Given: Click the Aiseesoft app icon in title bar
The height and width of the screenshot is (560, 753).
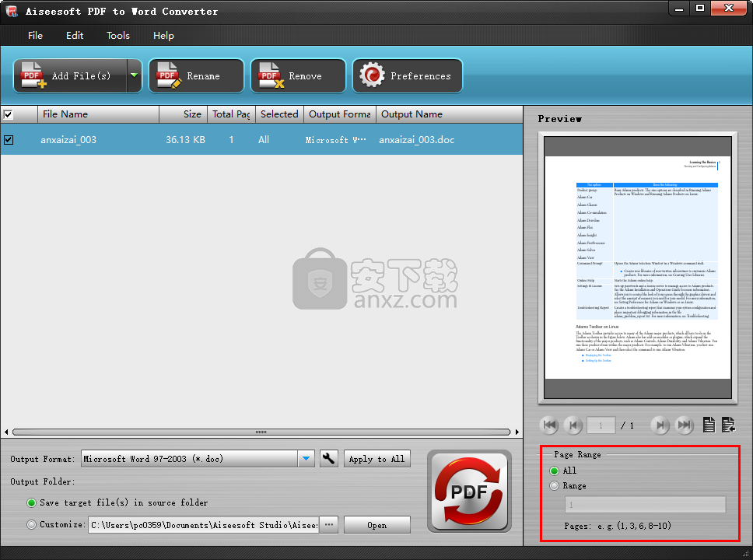Looking at the screenshot, I should point(12,11).
